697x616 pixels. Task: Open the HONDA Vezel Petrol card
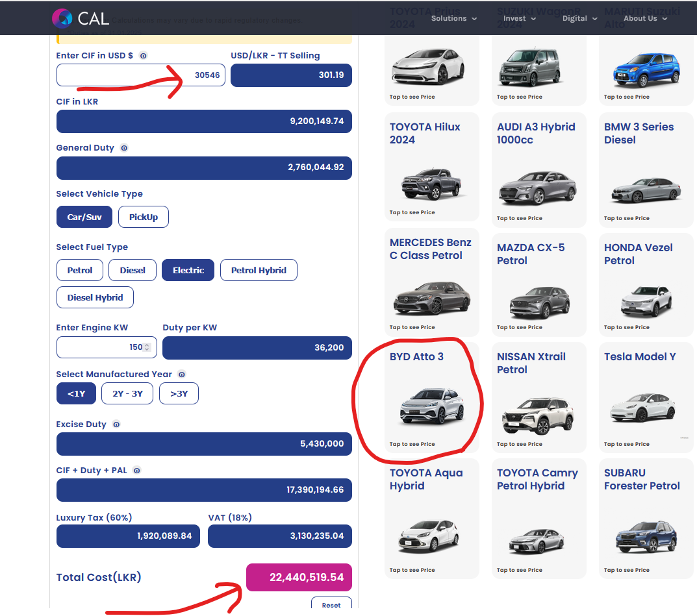(x=646, y=285)
